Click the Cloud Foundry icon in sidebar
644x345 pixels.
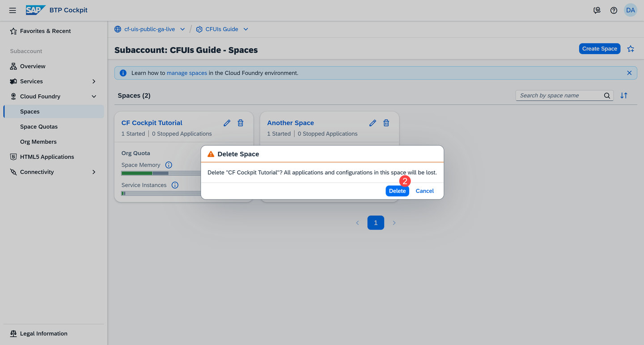(x=13, y=97)
